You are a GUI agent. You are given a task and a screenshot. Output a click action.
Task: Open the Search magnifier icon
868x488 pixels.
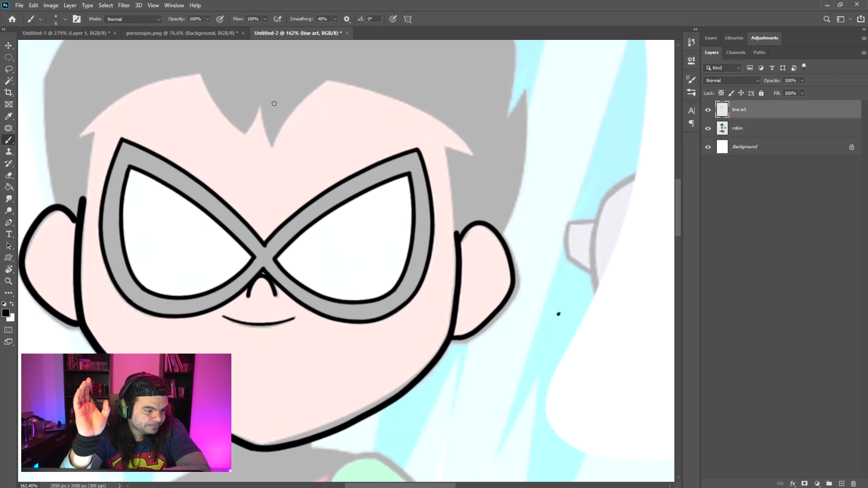pos(827,19)
